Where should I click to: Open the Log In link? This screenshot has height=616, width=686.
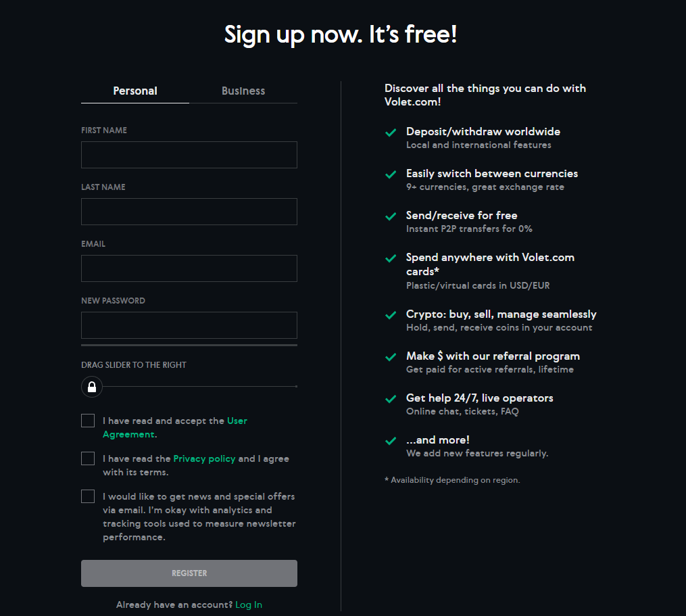[249, 605]
